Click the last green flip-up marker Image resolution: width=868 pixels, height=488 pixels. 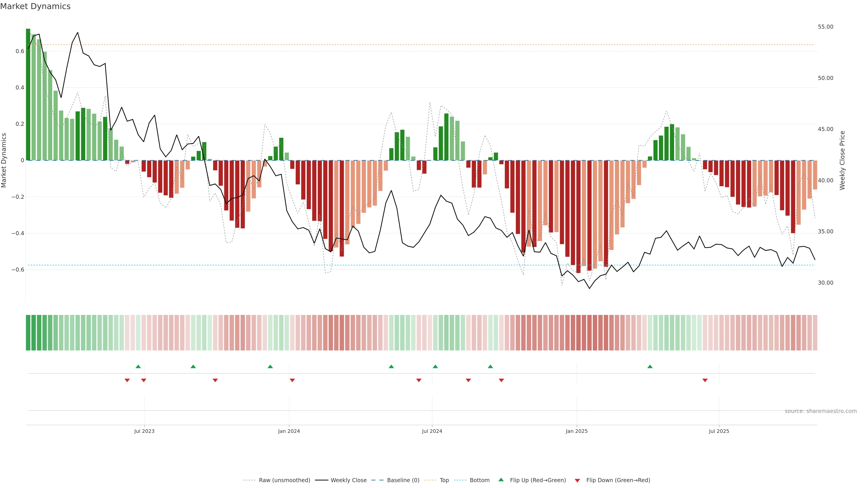650,366
